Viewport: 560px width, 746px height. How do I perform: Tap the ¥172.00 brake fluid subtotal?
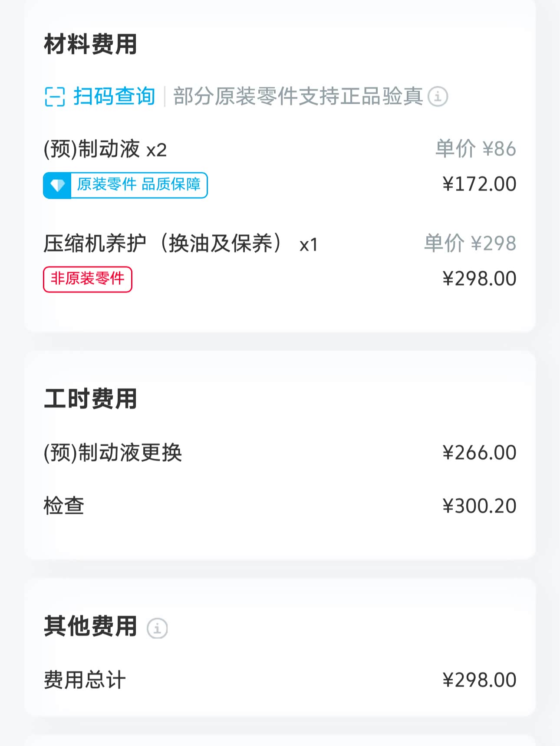[479, 184]
